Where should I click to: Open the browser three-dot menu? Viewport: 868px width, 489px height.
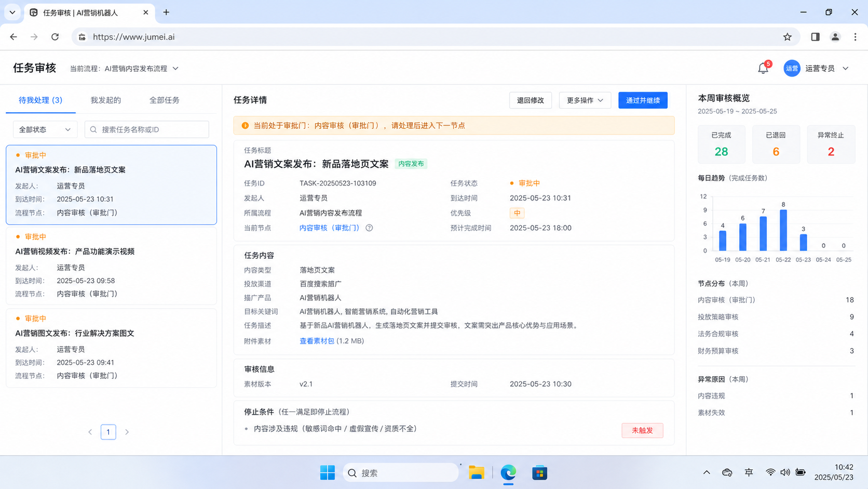click(x=855, y=37)
